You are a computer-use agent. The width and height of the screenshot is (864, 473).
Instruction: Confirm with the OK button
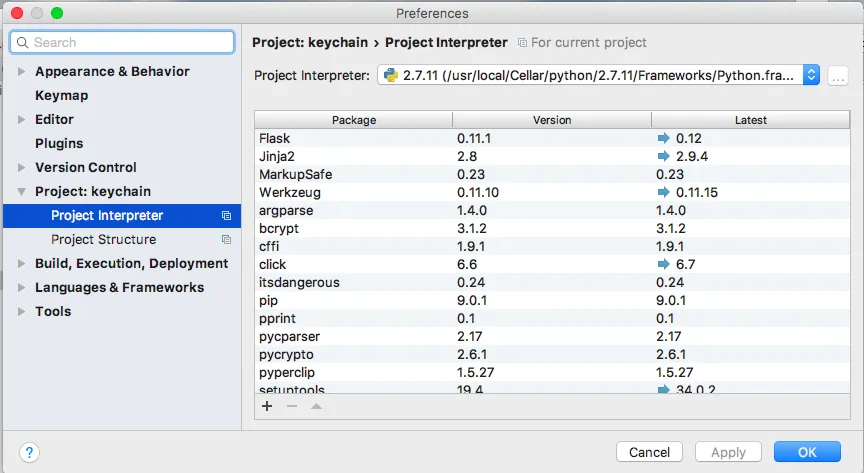[x=806, y=452]
